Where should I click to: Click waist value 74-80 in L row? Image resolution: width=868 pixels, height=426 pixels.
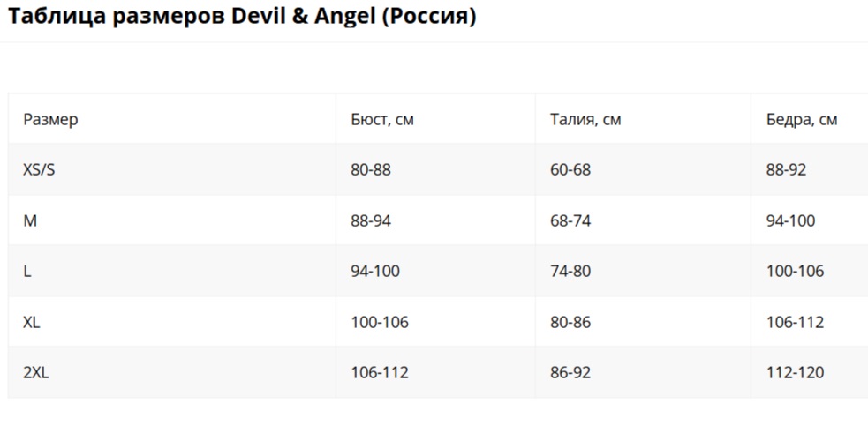[570, 271]
